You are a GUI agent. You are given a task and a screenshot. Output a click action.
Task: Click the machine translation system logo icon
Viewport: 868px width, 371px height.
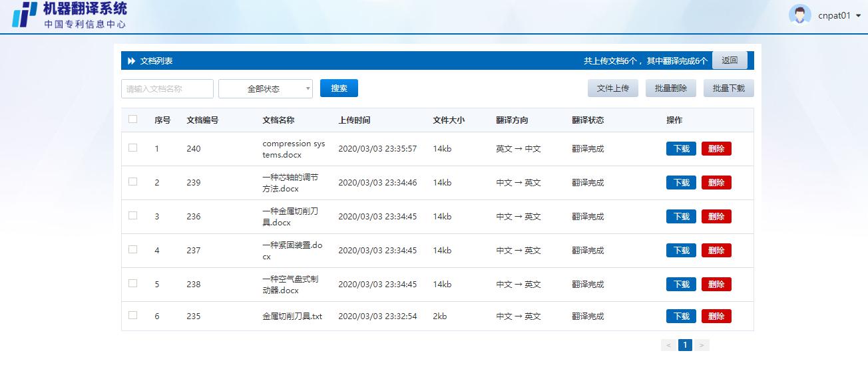25,15
